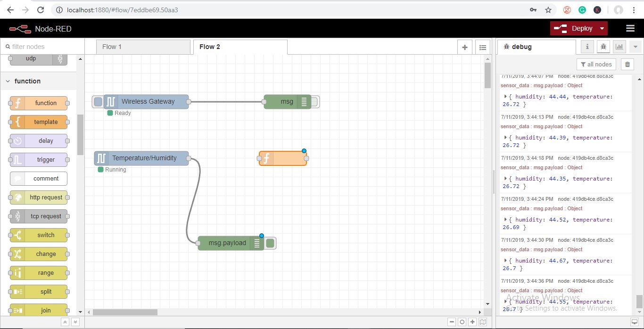644x329 pixels.
Task: Click the zoom out minus icon
Action: pos(452,322)
